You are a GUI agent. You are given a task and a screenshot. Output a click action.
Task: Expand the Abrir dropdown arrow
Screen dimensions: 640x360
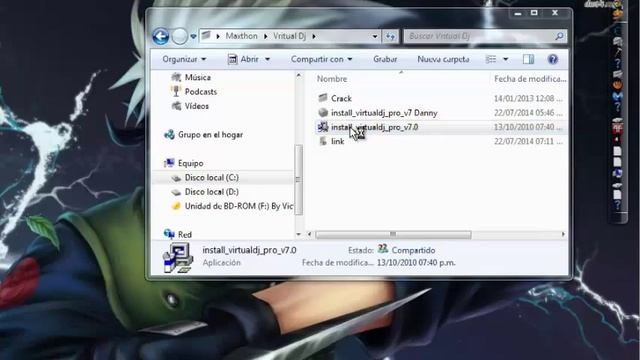(x=267, y=59)
